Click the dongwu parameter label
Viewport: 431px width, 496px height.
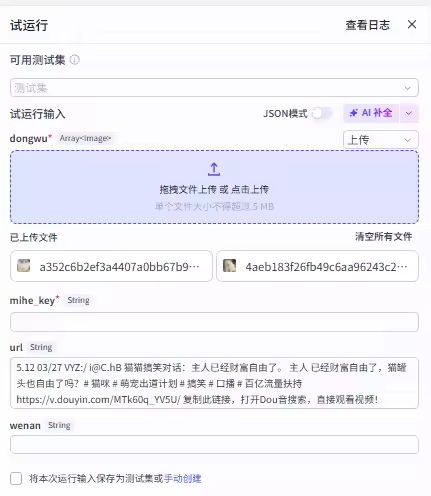tap(29, 138)
